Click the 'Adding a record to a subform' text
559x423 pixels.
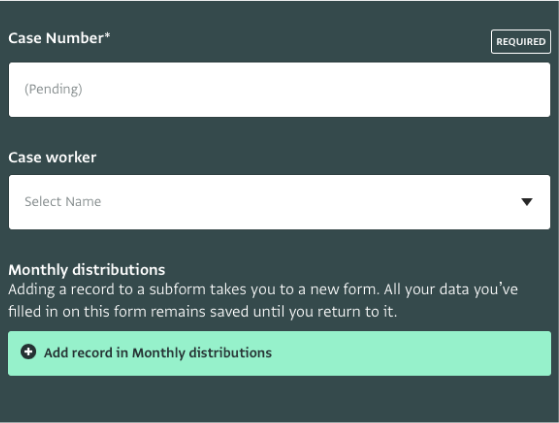pyautogui.click(x=106, y=289)
